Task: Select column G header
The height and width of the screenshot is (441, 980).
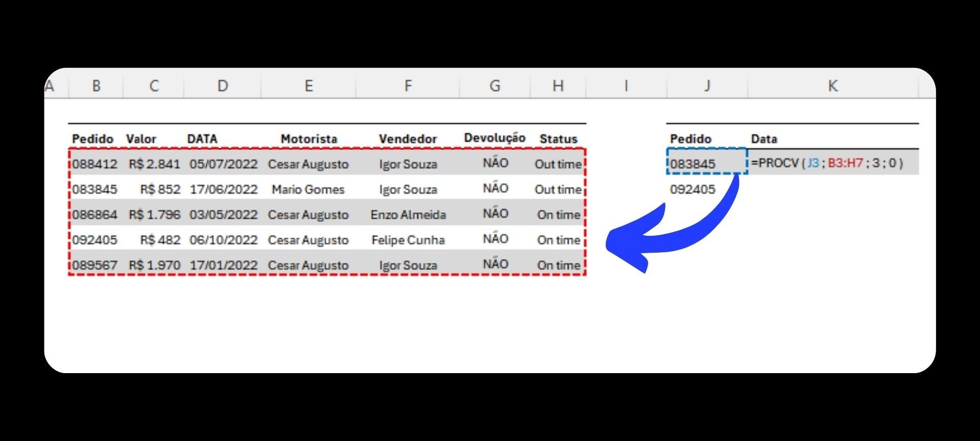Action: 495,86
